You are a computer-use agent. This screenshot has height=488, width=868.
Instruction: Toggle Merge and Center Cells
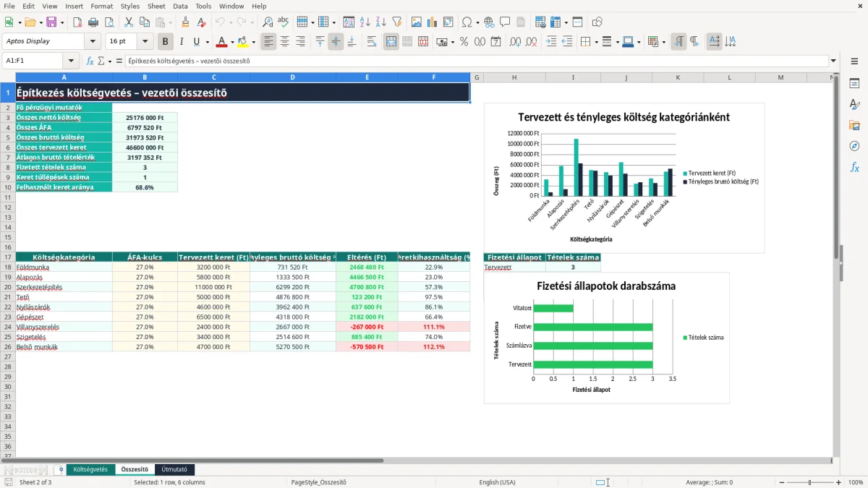(391, 42)
